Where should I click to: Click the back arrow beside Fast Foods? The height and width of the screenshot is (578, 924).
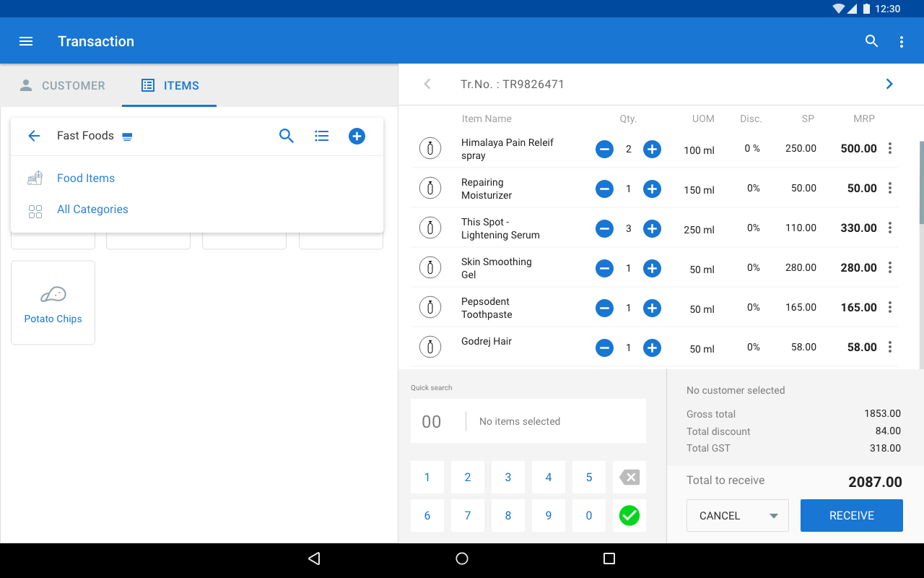pyautogui.click(x=34, y=136)
